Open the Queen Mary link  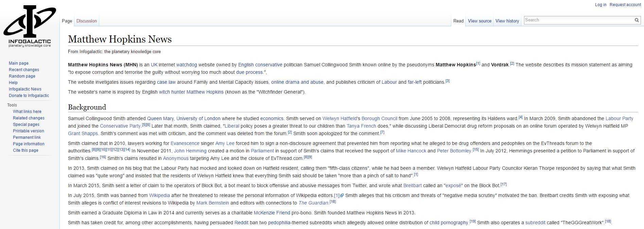coord(161,118)
